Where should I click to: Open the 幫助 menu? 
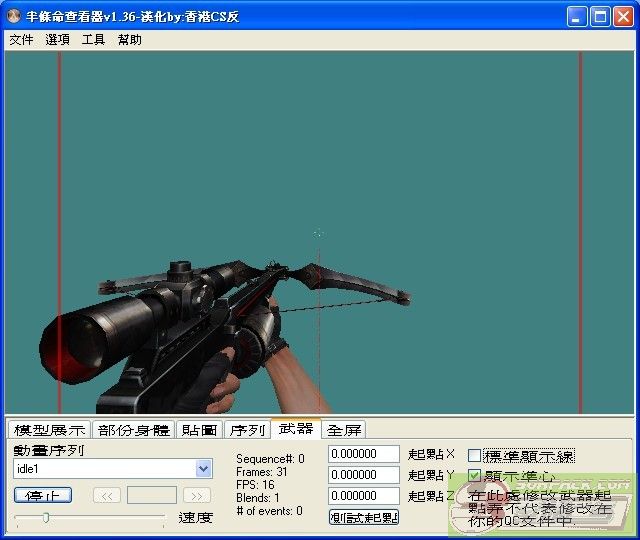(x=129, y=40)
